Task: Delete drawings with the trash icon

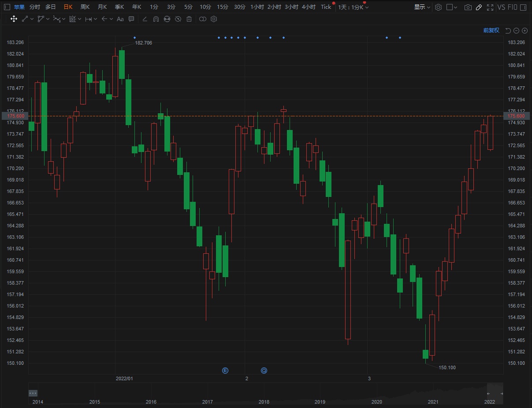Action: [x=189, y=19]
